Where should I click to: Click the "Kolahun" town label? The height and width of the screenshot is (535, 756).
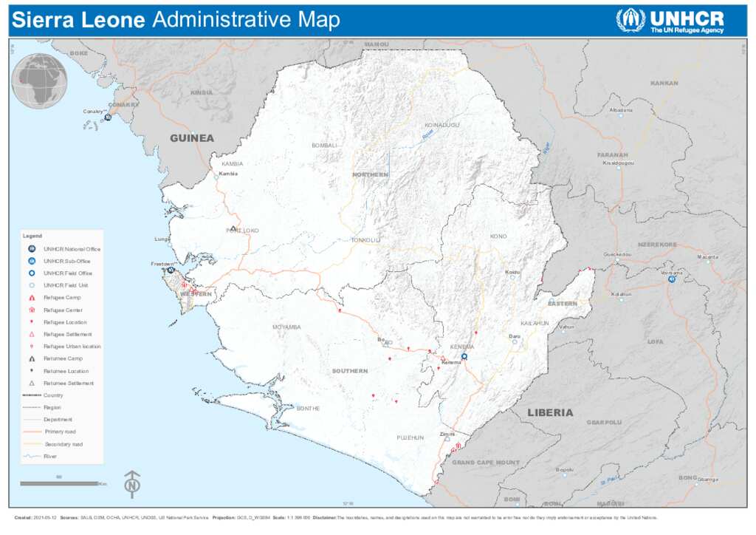click(621, 294)
